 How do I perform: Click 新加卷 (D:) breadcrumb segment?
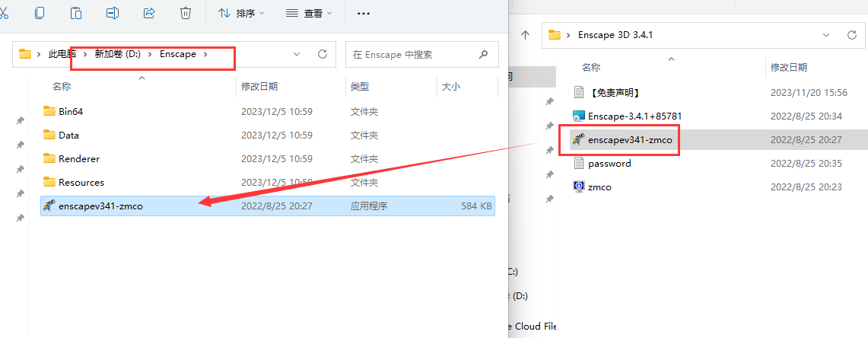coord(119,54)
